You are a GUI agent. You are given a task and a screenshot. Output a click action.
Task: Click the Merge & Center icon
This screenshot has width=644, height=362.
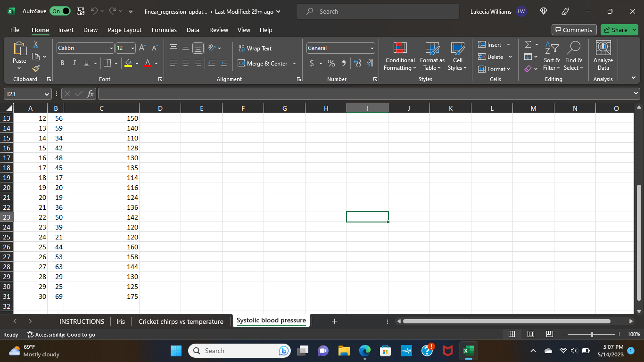[x=241, y=63]
